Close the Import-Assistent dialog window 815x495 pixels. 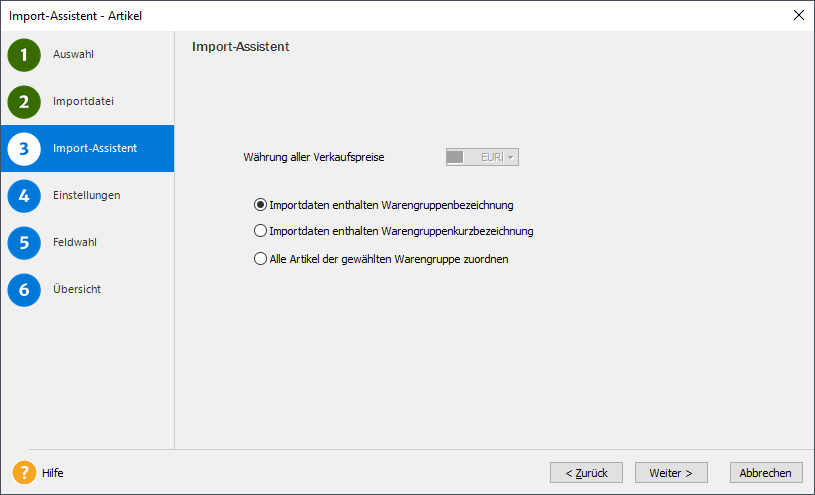pyautogui.click(x=798, y=15)
